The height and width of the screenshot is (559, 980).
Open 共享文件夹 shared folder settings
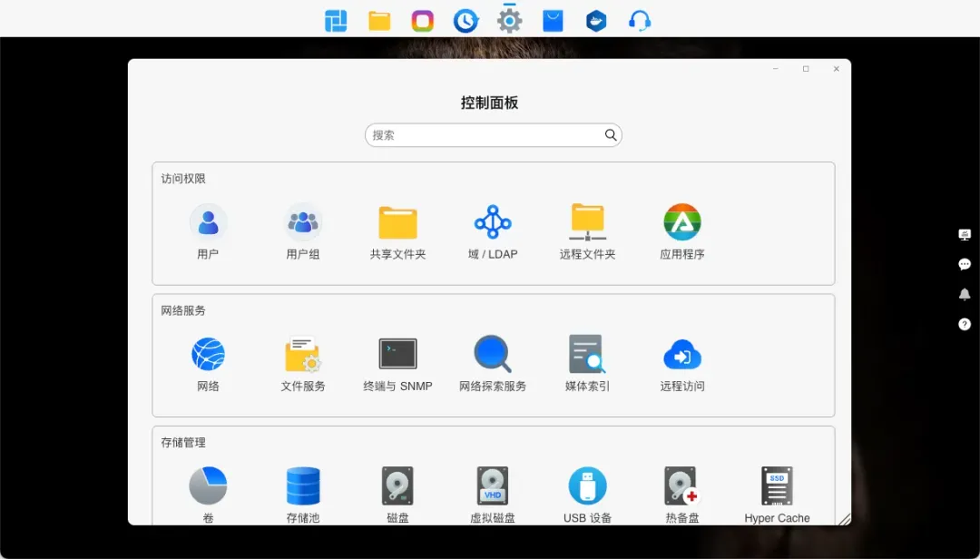tap(397, 222)
